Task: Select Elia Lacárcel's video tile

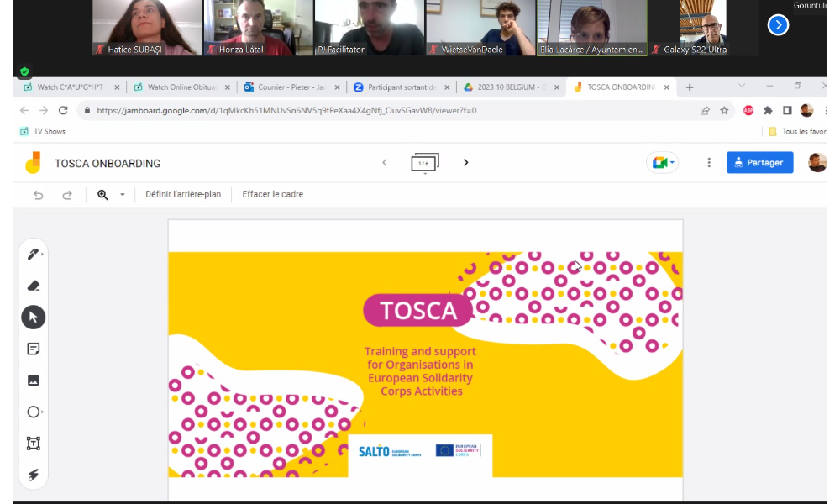Action: coord(592,28)
